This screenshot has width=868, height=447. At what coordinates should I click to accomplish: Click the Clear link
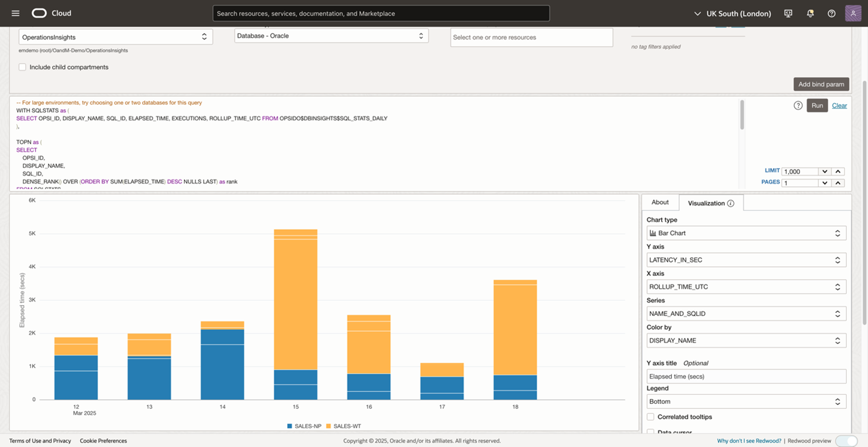tap(839, 106)
